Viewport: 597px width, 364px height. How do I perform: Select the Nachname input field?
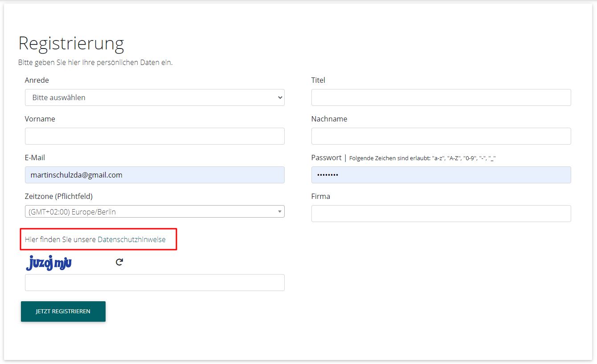click(441, 136)
